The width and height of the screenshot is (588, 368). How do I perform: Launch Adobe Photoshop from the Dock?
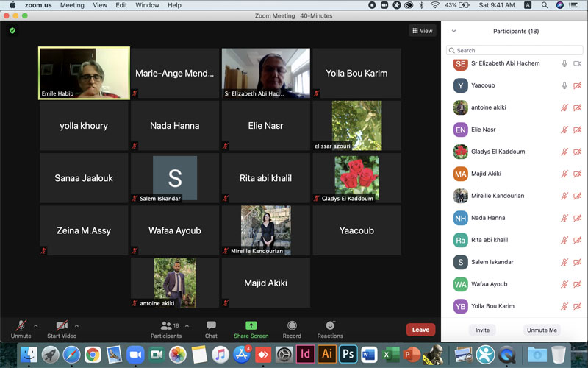[x=348, y=354]
